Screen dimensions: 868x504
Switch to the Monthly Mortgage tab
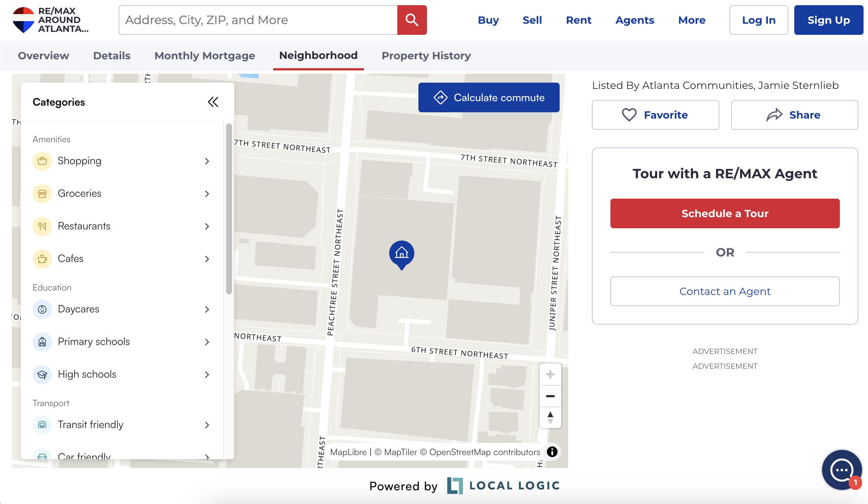[205, 56]
